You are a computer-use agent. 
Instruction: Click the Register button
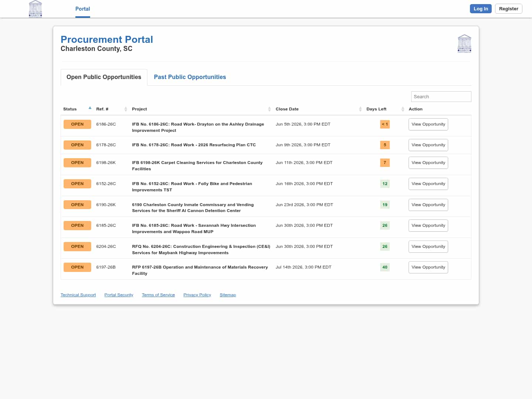click(509, 8)
